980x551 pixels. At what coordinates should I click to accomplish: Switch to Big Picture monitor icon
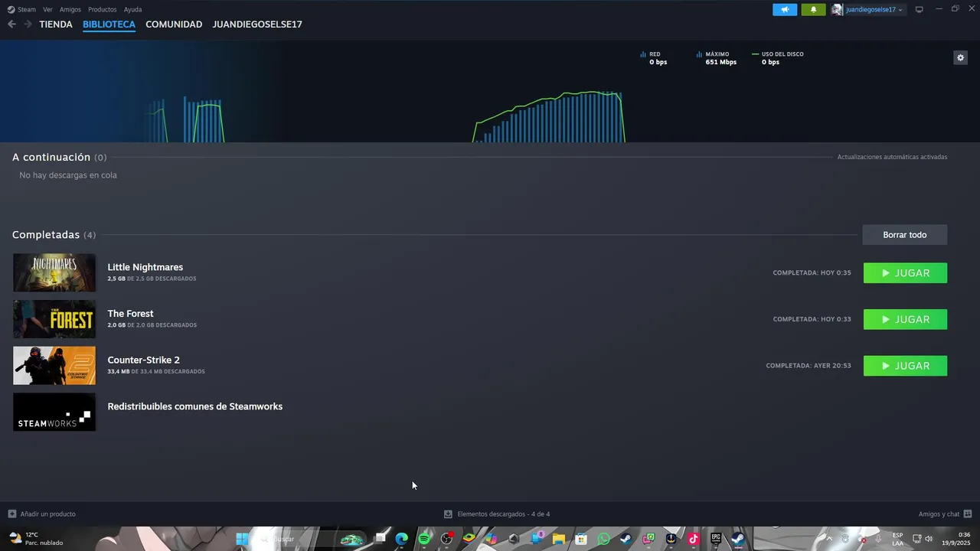(920, 9)
